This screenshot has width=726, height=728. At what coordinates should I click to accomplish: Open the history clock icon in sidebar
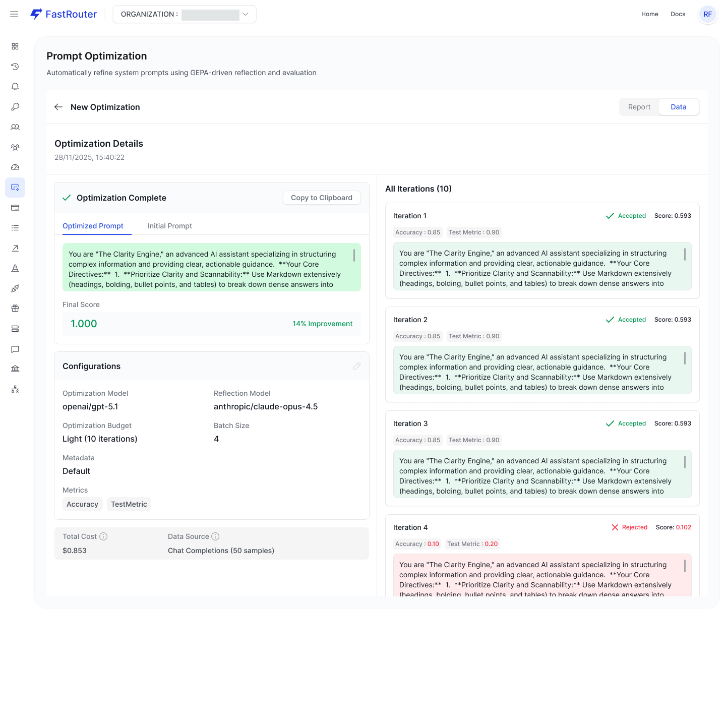[x=15, y=67]
